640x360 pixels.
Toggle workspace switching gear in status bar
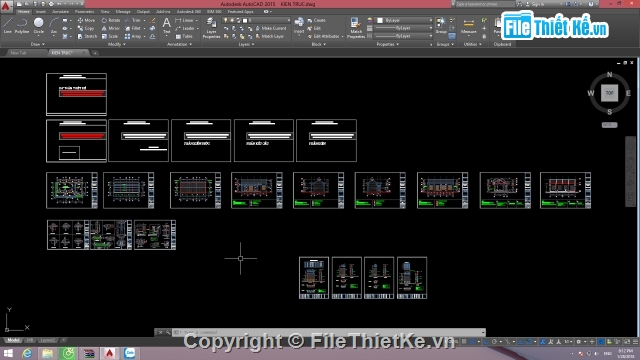tap(578, 342)
